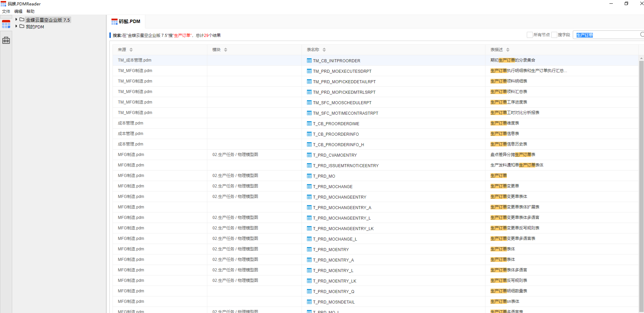Sort results by 模块 column

coord(225,50)
